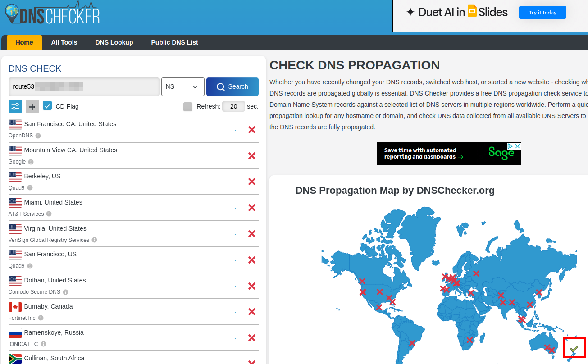
Task: Toggle the CD Flag checkbox
Action: click(47, 106)
